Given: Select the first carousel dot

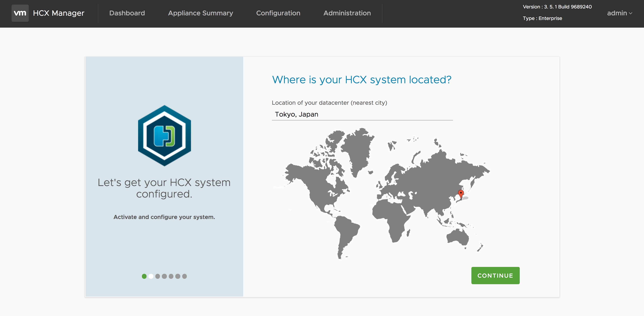Looking at the screenshot, I should click(x=144, y=276).
